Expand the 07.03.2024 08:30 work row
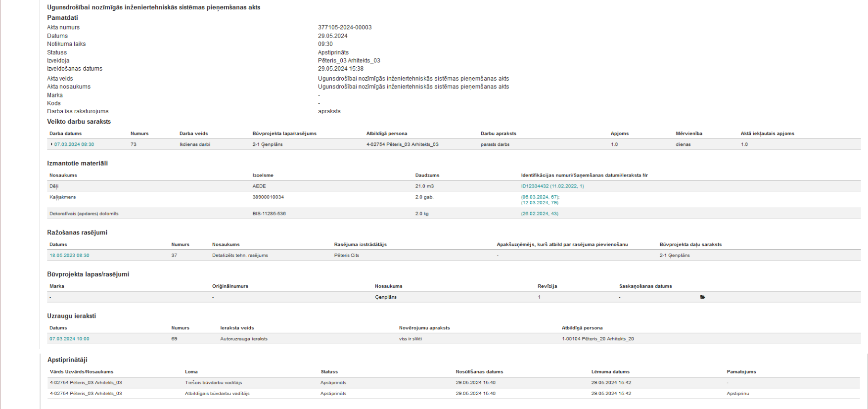Screen dimensions: 868x409 click(51, 144)
